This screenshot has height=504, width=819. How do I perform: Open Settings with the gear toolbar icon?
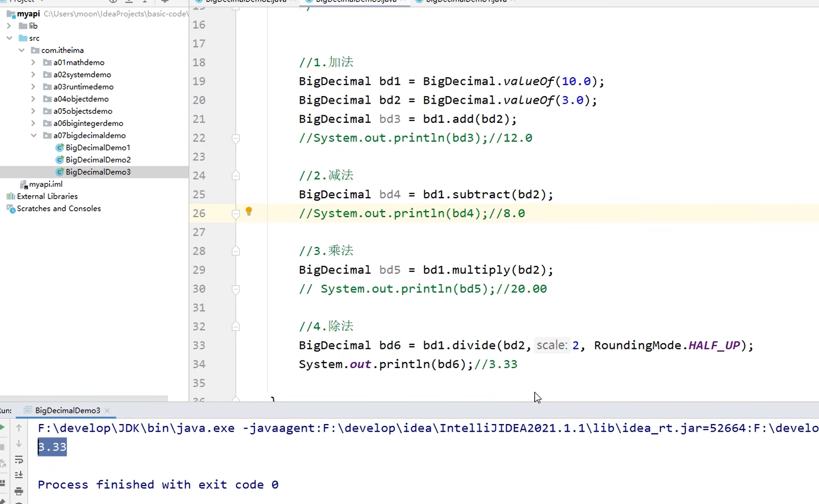165,2
